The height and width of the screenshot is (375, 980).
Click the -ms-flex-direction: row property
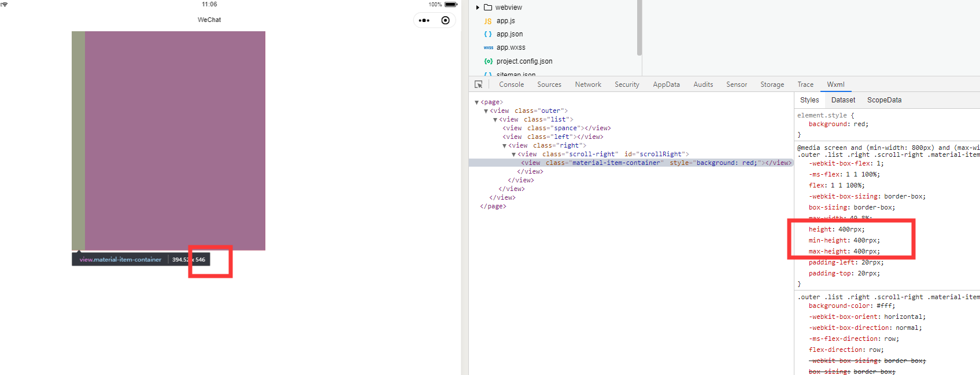[x=853, y=339]
